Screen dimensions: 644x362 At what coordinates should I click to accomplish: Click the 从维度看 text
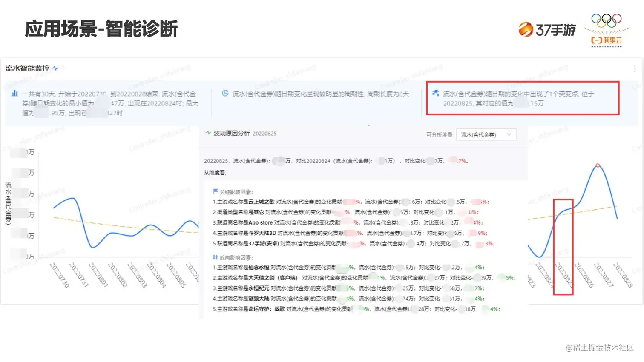coord(215,172)
